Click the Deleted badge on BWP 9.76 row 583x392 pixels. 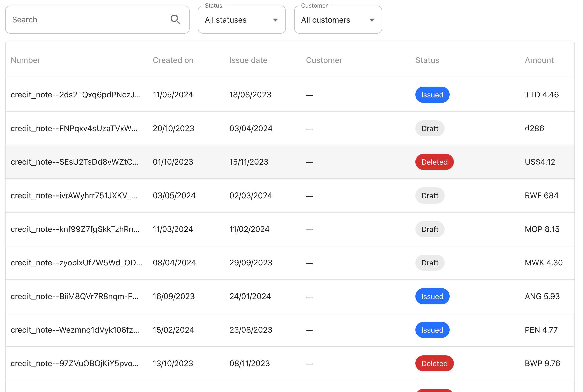(x=434, y=363)
